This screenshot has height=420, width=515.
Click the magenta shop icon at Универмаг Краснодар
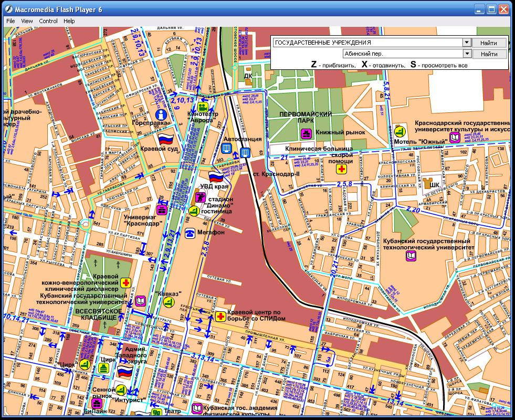click(162, 211)
